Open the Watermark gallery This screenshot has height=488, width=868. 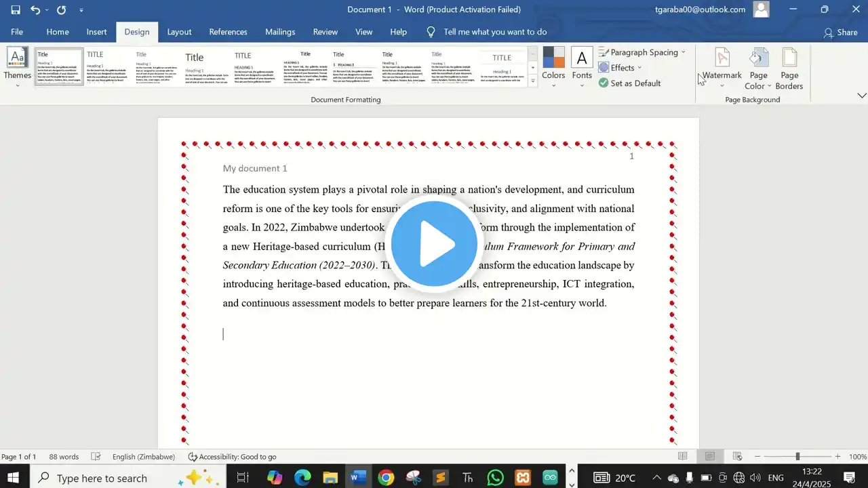tap(722, 67)
